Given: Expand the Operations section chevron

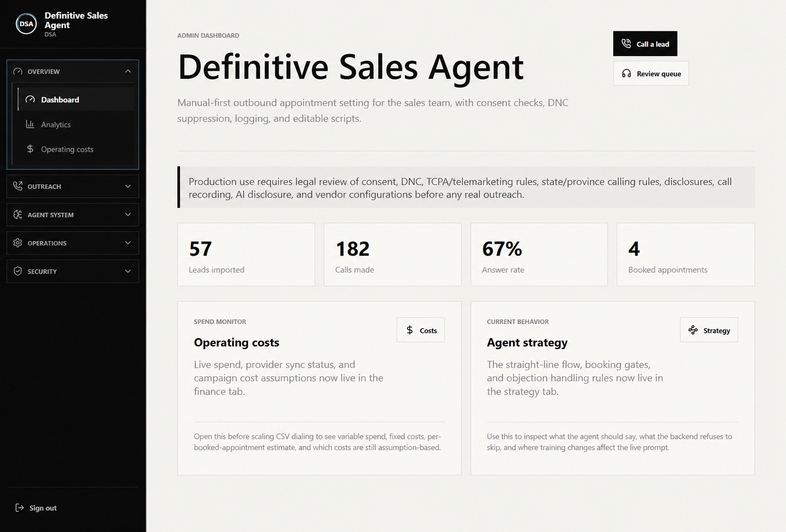Looking at the screenshot, I should coord(128,243).
